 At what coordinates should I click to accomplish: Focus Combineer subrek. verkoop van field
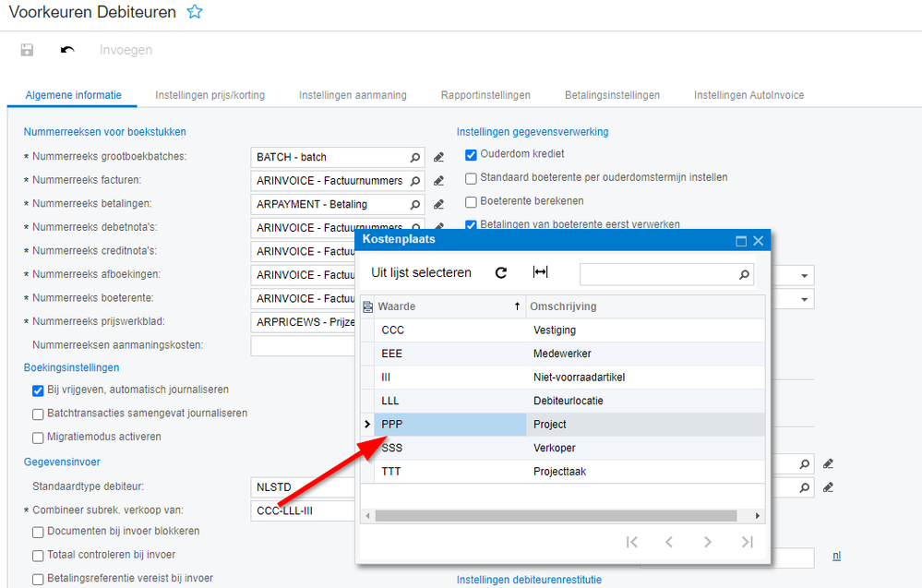point(303,510)
